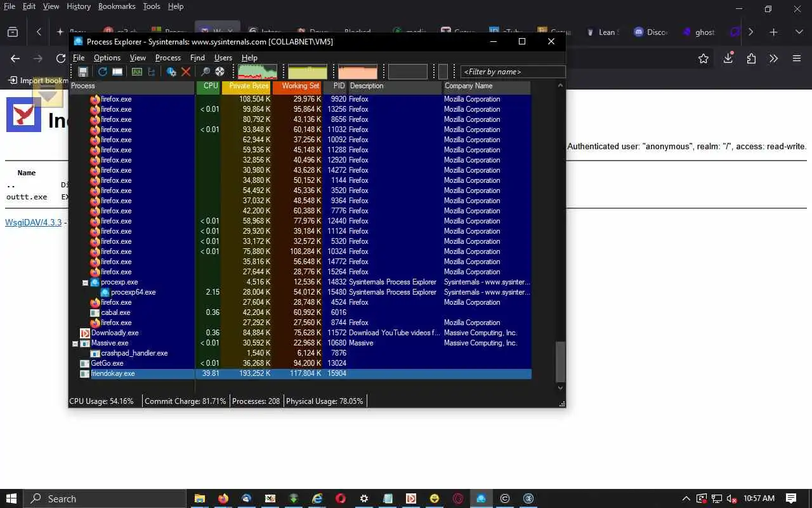The width and height of the screenshot is (812, 508).
Task: Sort by the PID column header
Action: pyautogui.click(x=336, y=86)
